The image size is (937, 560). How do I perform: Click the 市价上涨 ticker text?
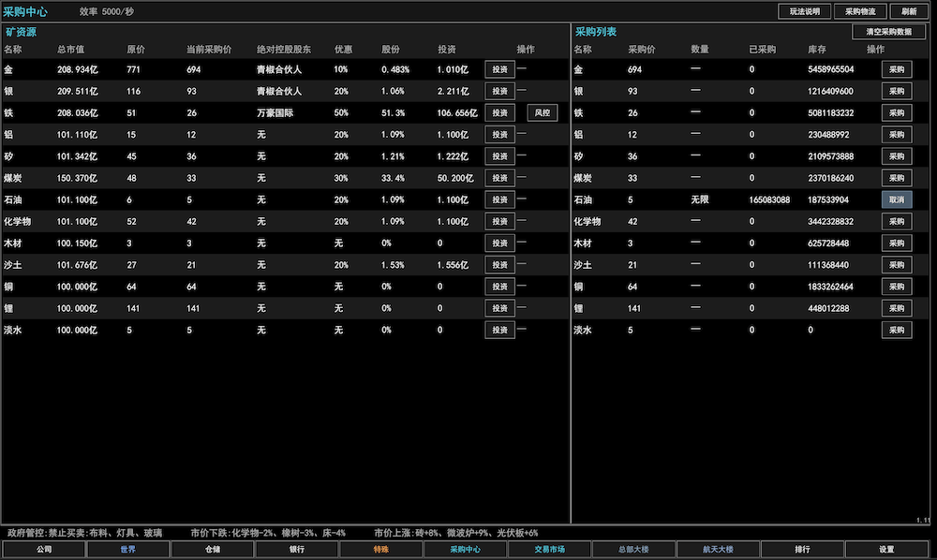456,533
